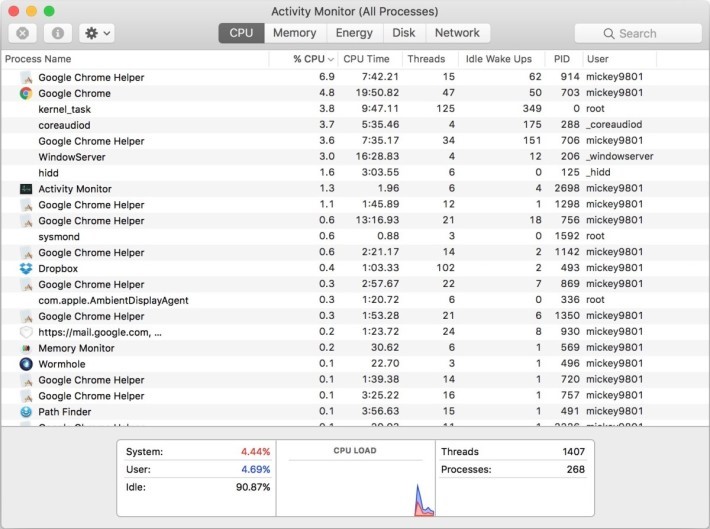The height and width of the screenshot is (529, 710).
Task: Open the gear action menu
Action: coord(97,33)
